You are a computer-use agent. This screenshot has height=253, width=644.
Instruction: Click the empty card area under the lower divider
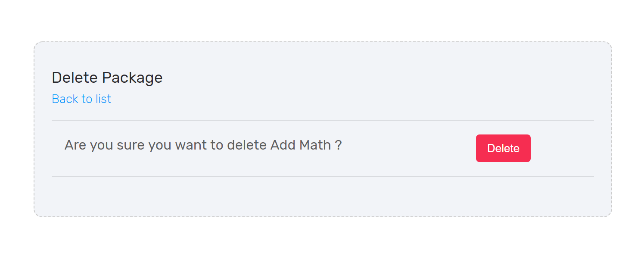[x=323, y=196]
